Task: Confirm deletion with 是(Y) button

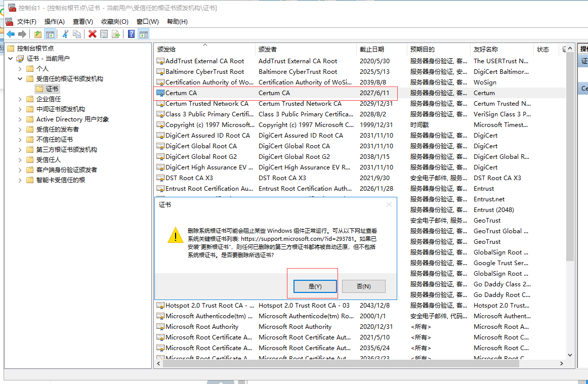Action: [x=315, y=286]
